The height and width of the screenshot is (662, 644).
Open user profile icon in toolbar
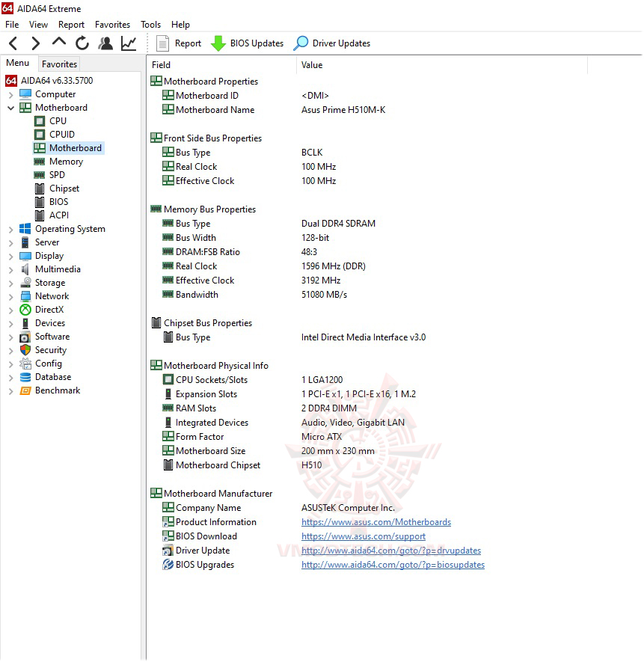click(105, 43)
